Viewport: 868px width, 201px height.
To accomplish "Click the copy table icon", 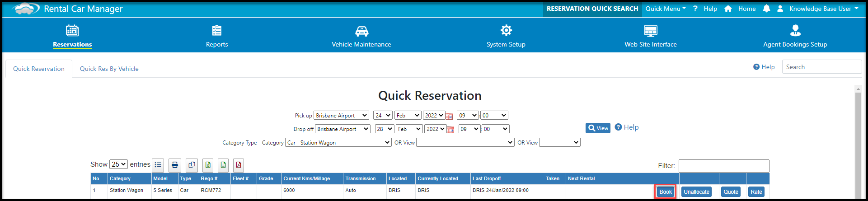I will [x=192, y=165].
